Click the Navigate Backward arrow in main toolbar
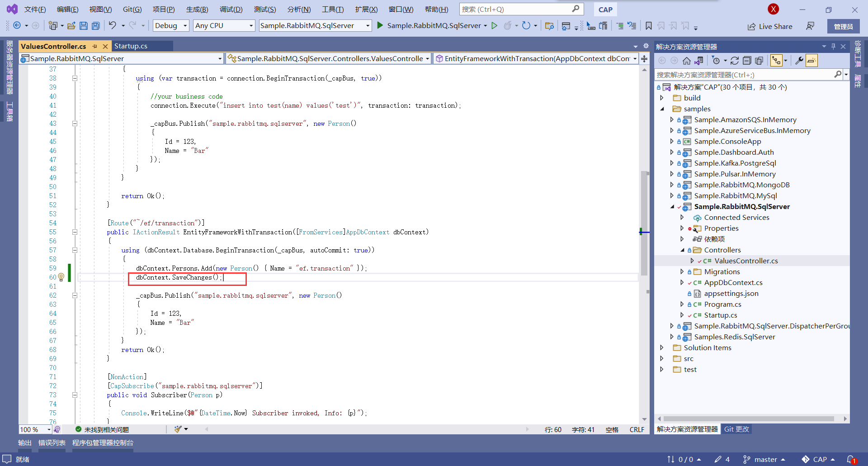The height and width of the screenshot is (466, 868). 17,26
